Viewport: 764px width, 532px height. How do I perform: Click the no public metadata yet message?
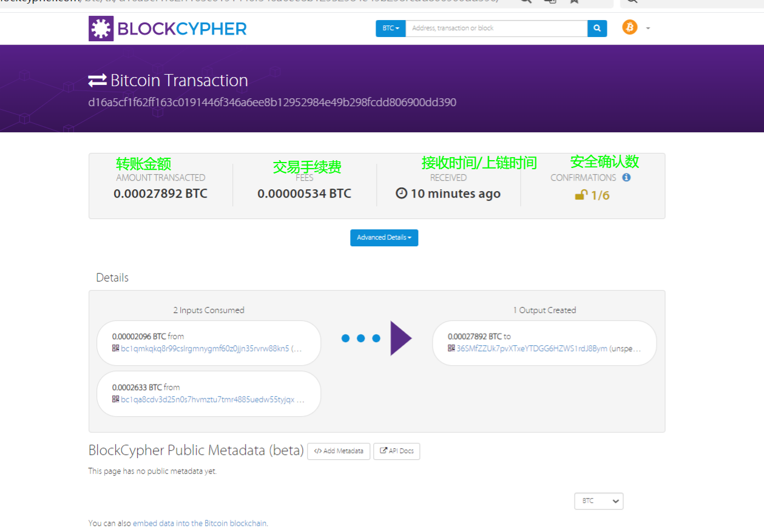pyautogui.click(x=152, y=471)
